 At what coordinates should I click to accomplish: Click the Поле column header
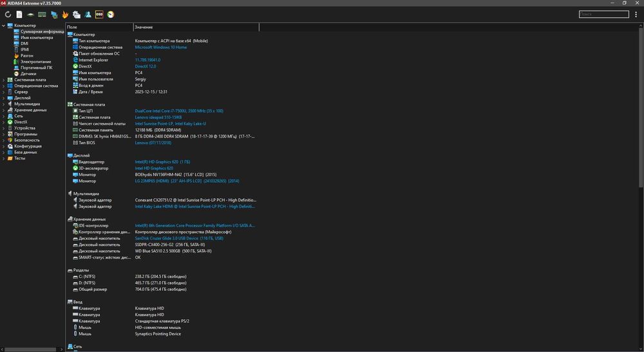pyautogui.click(x=99, y=27)
